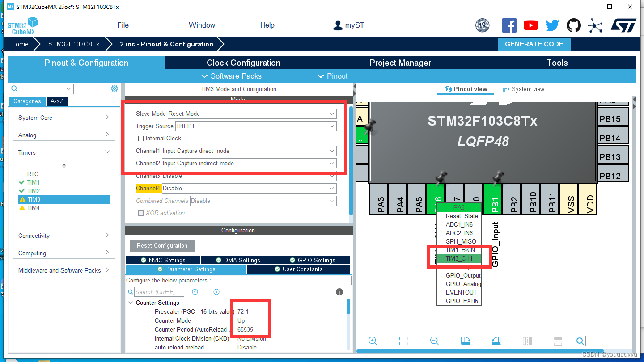644x362 pixels.
Task: Open the ST community network icon
Action: click(595, 25)
